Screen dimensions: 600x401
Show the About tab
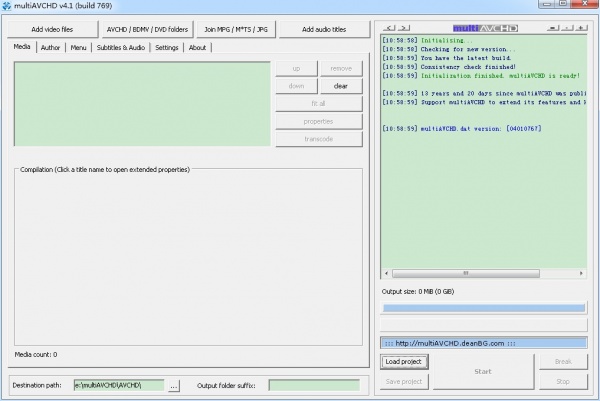point(198,47)
